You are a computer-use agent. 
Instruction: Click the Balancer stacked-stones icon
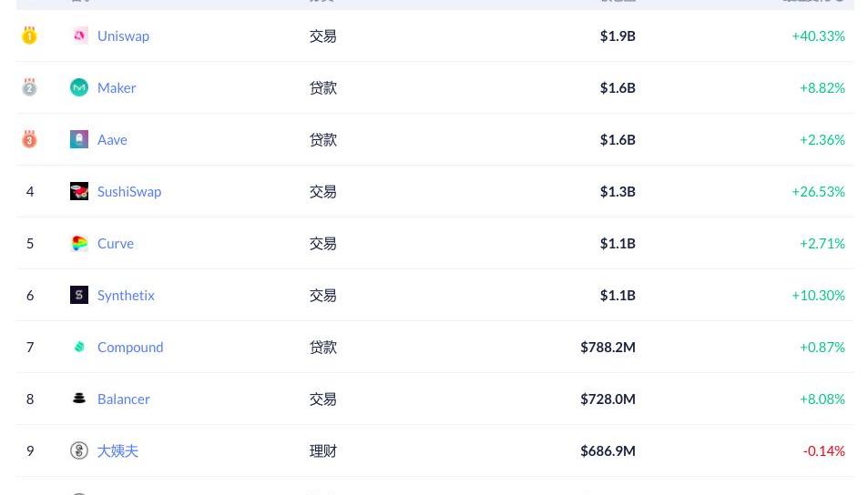coord(79,399)
